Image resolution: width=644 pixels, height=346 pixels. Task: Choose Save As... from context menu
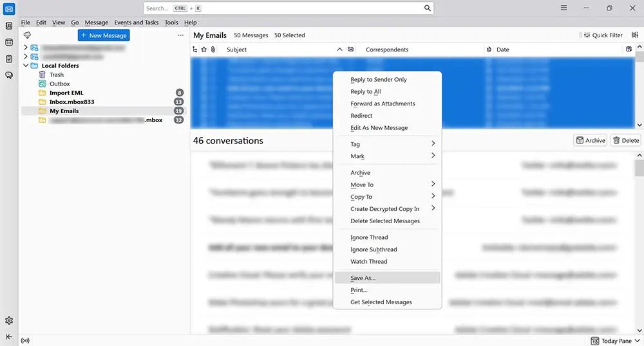click(x=387, y=278)
